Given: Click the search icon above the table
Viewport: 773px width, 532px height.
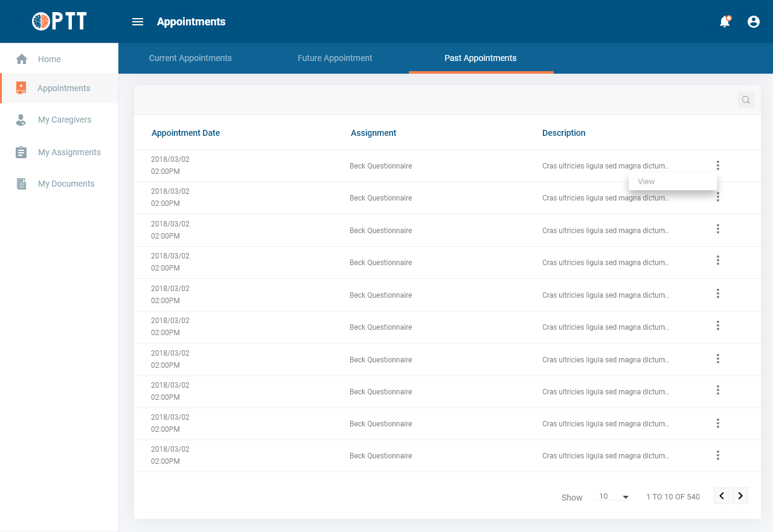Looking at the screenshot, I should pos(746,100).
